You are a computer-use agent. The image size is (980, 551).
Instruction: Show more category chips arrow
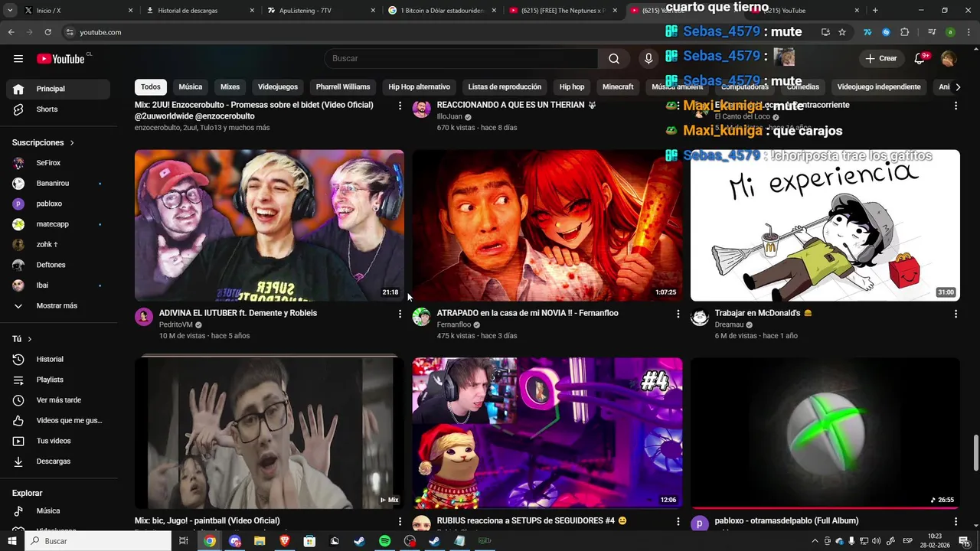tap(958, 87)
